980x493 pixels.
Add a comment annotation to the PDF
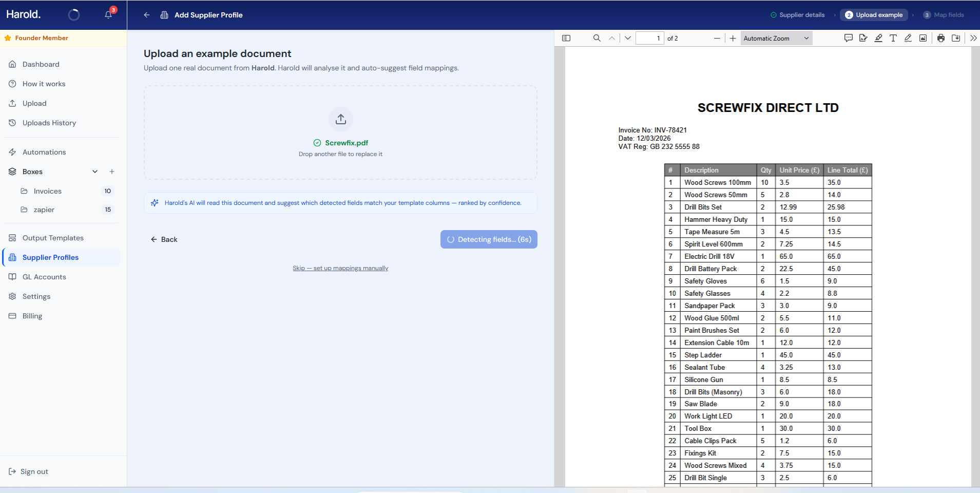click(x=848, y=38)
